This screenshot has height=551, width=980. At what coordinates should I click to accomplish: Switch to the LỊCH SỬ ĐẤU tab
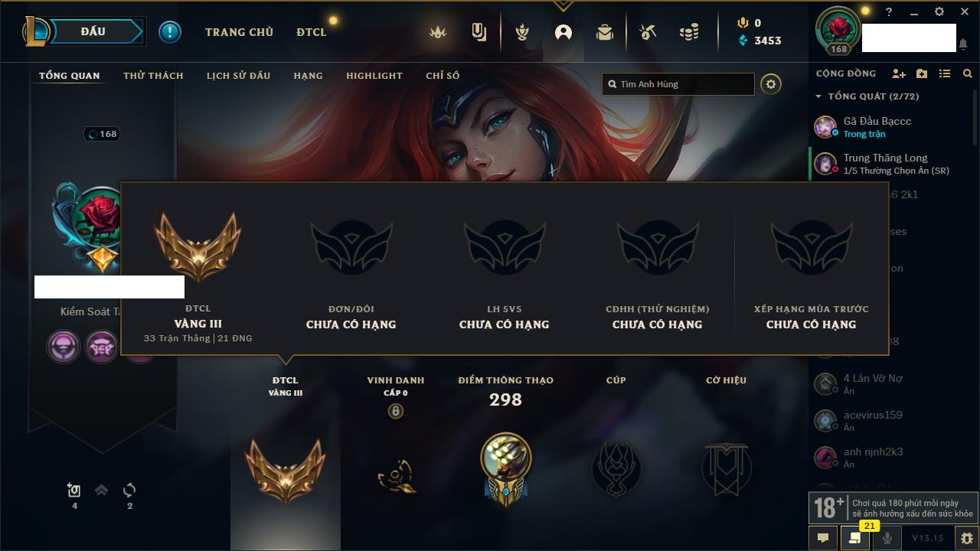[238, 76]
